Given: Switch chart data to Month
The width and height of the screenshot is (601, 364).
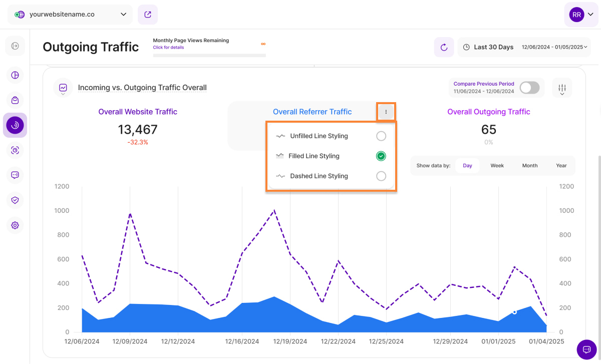Looking at the screenshot, I should (x=529, y=166).
